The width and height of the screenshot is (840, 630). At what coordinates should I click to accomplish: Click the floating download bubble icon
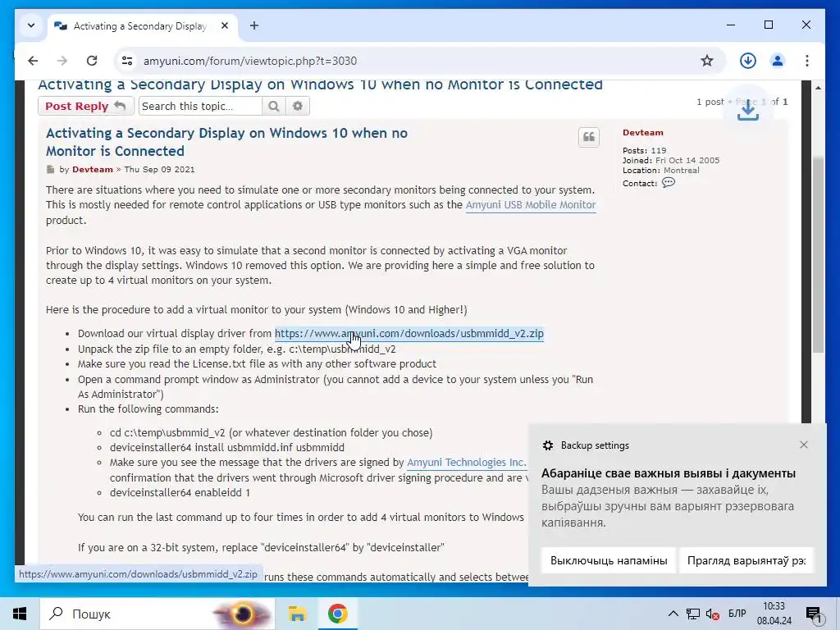tap(748, 111)
